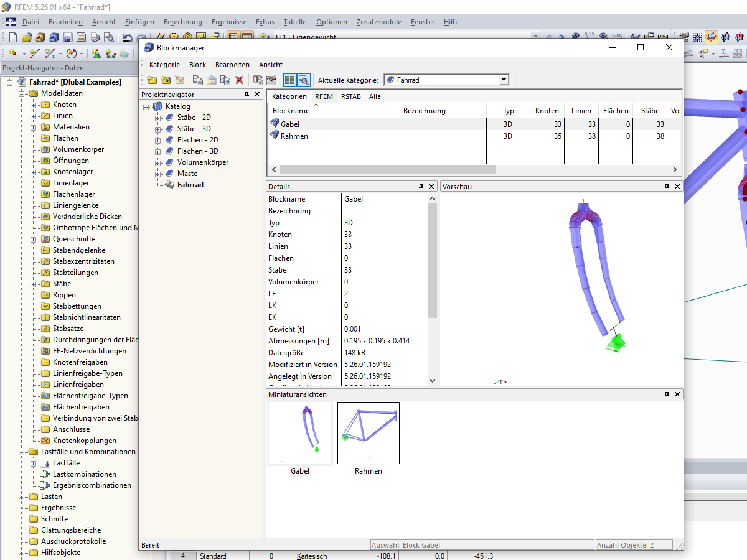The height and width of the screenshot is (560, 747).
Task: Toggle the preview magnifier button in Blockmanager
Action: [303, 80]
